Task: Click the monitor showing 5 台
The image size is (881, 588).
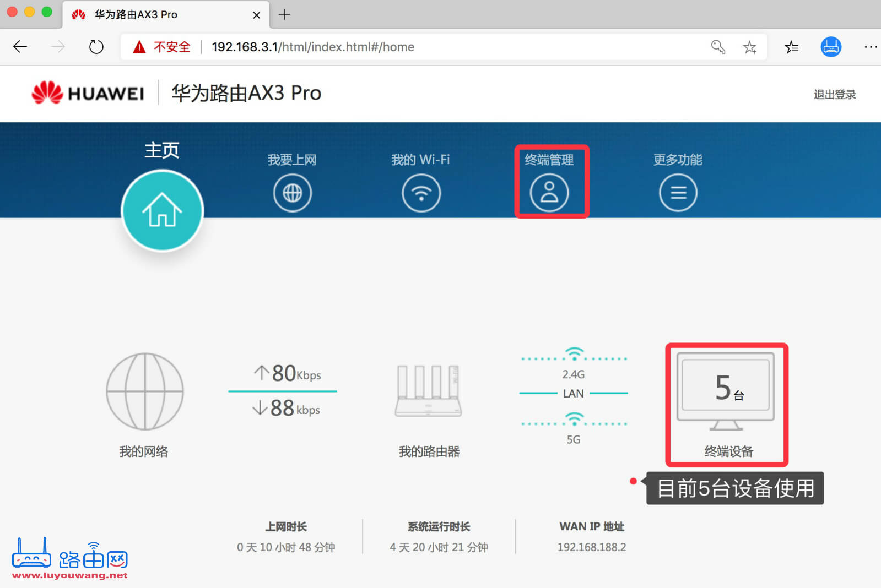Action: coord(726,391)
